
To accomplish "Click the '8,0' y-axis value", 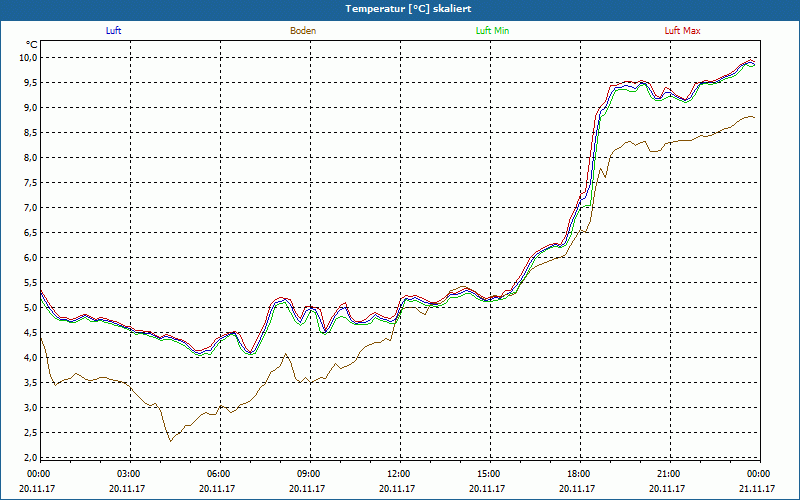I will [31, 158].
